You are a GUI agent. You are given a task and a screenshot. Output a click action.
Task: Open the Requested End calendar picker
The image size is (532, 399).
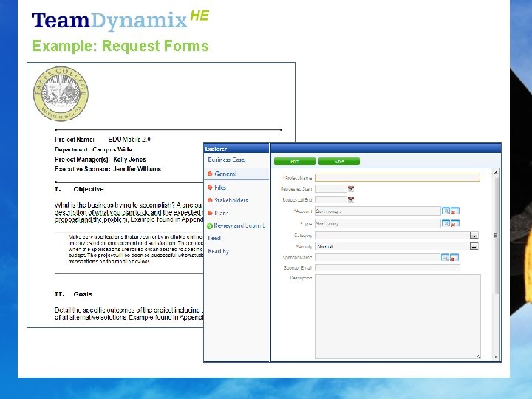pyautogui.click(x=351, y=199)
